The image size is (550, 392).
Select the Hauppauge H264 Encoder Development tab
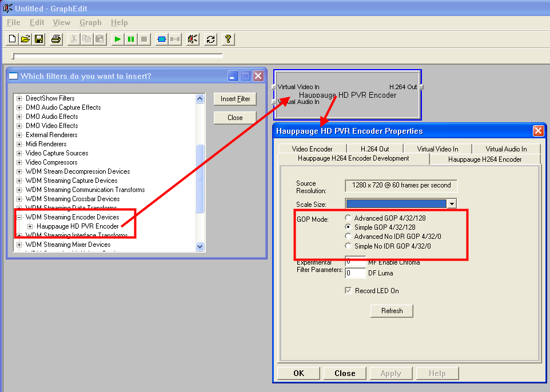pyautogui.click(x=353, y=158)
